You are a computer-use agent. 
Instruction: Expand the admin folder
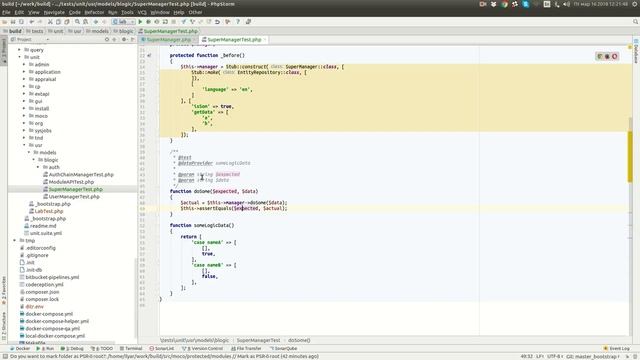(x=24, y=64)
